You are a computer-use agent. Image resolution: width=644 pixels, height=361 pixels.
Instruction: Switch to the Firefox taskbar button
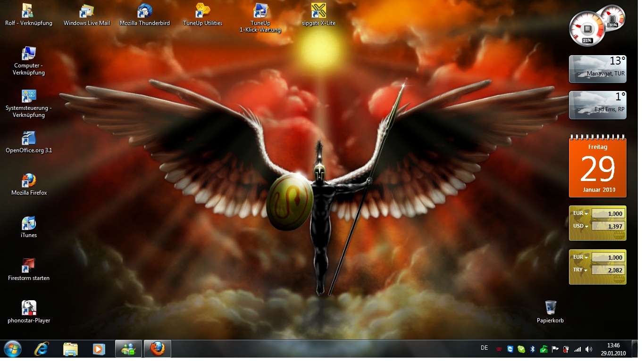click(x=157, y=349)
